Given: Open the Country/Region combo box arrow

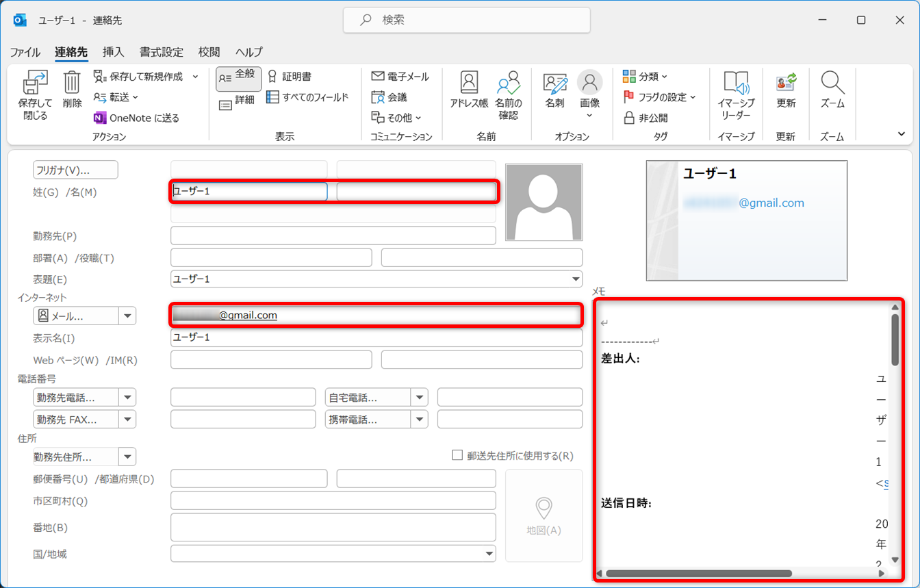Looking at the screenshot, I should pos(489,554).
